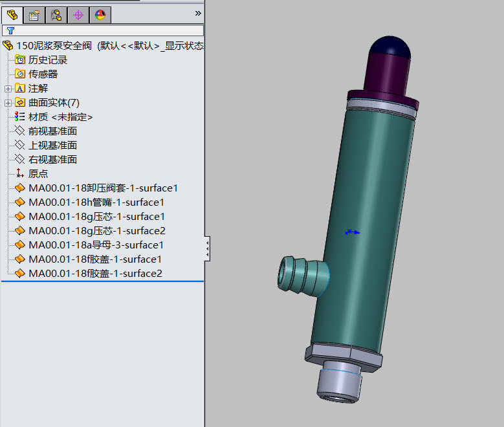This screenshot has width=504, height=427.
Task: Click the 传感器 sensors folder icon
Action: tap(20, 74)
